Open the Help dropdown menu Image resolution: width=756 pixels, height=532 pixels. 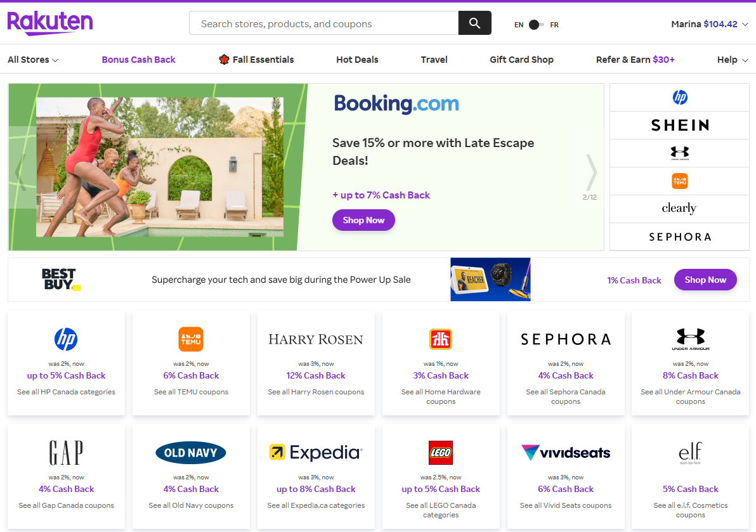(x=732, y=60)
